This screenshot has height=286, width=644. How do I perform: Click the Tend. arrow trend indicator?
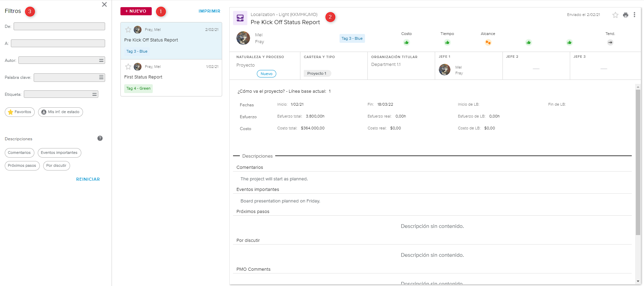click(610, 42)
